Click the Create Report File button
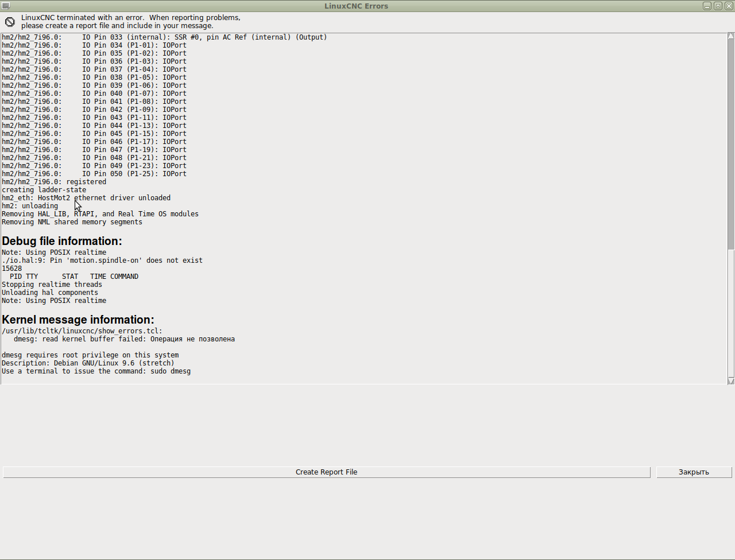This screenshot has height=560, width=735. (x=326, y=472)
